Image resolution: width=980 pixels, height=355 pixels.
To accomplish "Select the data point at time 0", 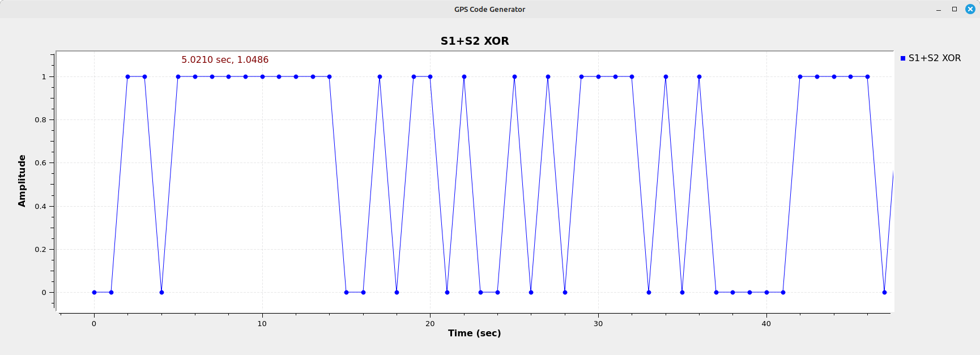I will pos(94,292).
